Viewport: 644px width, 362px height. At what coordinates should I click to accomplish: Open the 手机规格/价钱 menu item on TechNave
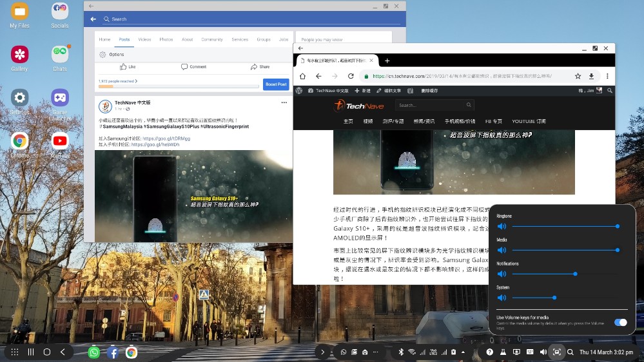pos(460,122)
